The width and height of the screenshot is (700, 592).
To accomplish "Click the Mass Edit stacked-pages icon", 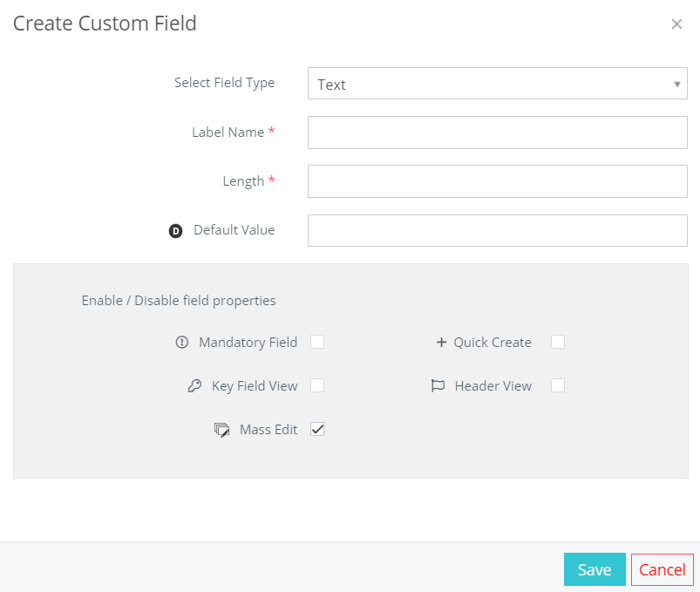I will [222, 430].
